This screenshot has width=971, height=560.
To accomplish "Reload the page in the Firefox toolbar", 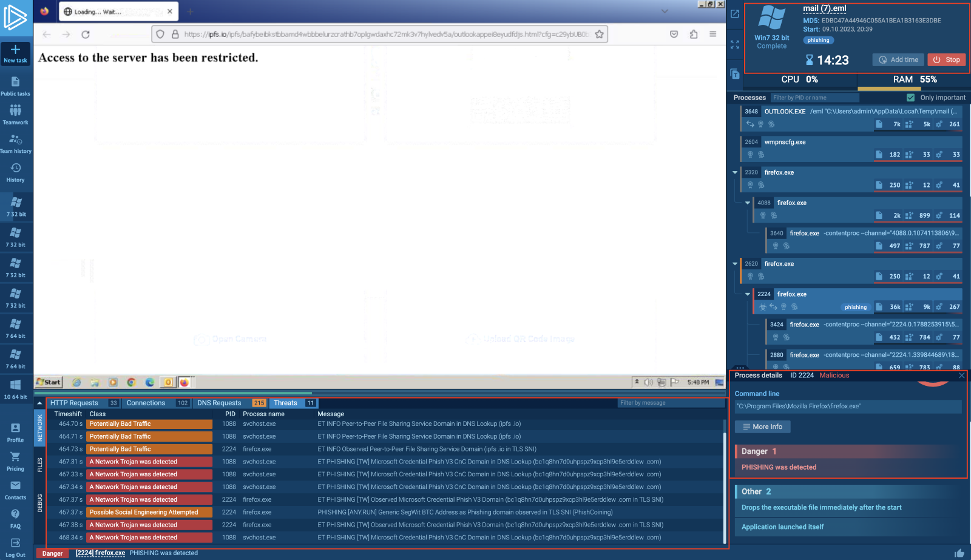I will click(x=86, y=35).
